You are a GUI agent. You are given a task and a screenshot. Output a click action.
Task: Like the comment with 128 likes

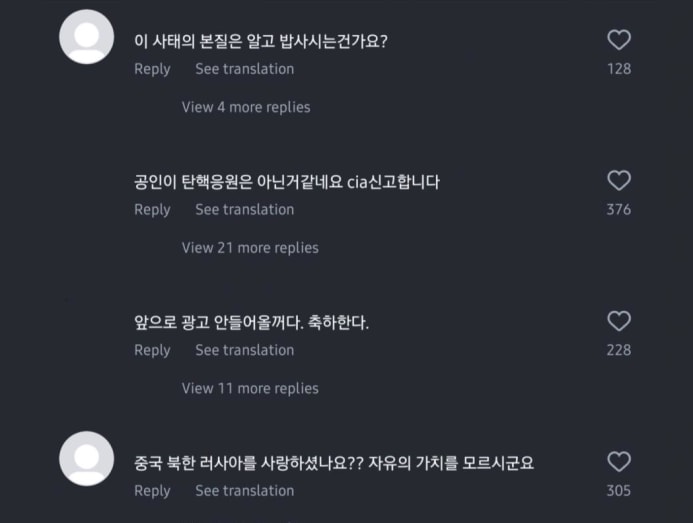(619, 40)
